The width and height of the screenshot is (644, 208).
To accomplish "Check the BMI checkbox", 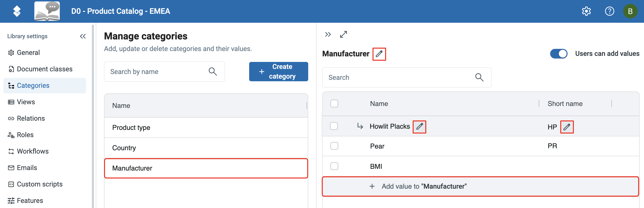I will (x=334, y=166).
